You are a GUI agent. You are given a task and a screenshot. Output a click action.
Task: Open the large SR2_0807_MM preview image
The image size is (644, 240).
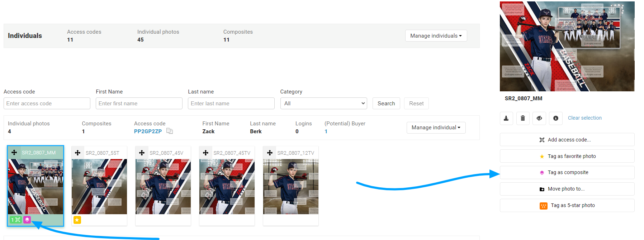[567, 46]
